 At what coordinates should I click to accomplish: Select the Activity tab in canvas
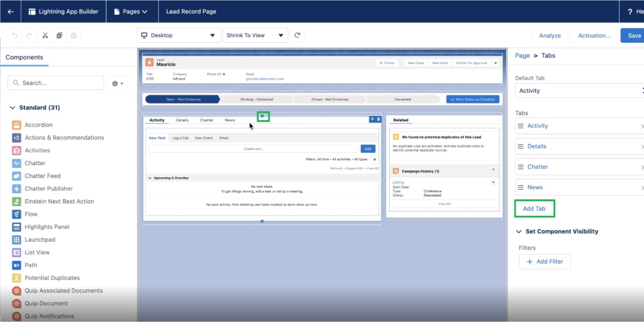(157, 120)
